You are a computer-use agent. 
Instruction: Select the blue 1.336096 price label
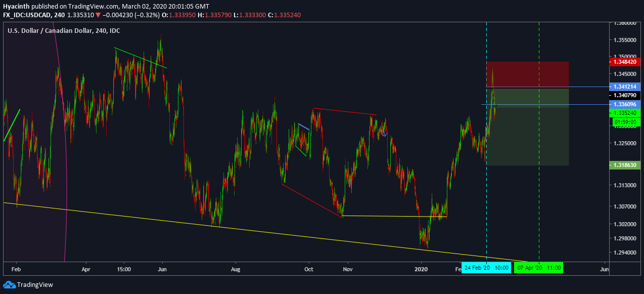[x=626, y=104]
